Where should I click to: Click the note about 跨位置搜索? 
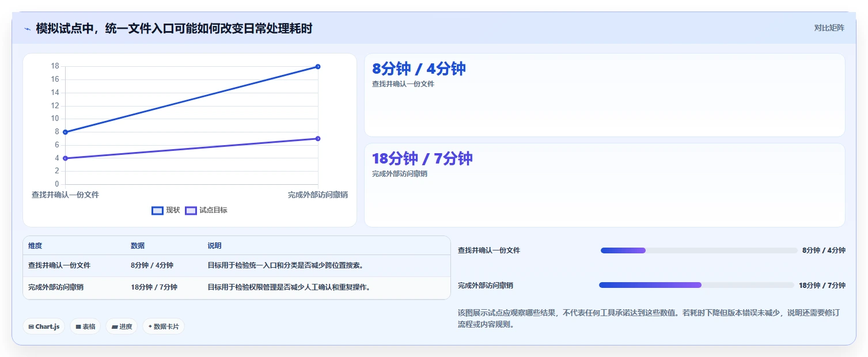pyautogui.click(x=285, y=265)
